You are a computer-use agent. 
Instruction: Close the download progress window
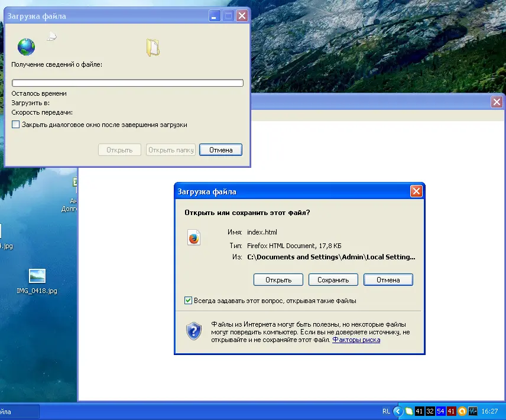242,16
